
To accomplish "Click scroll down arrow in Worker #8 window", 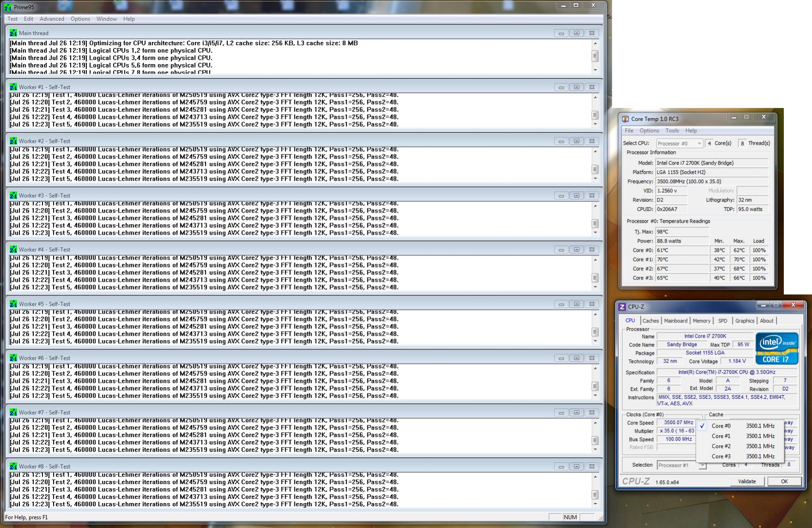I will tap(595, 504).
